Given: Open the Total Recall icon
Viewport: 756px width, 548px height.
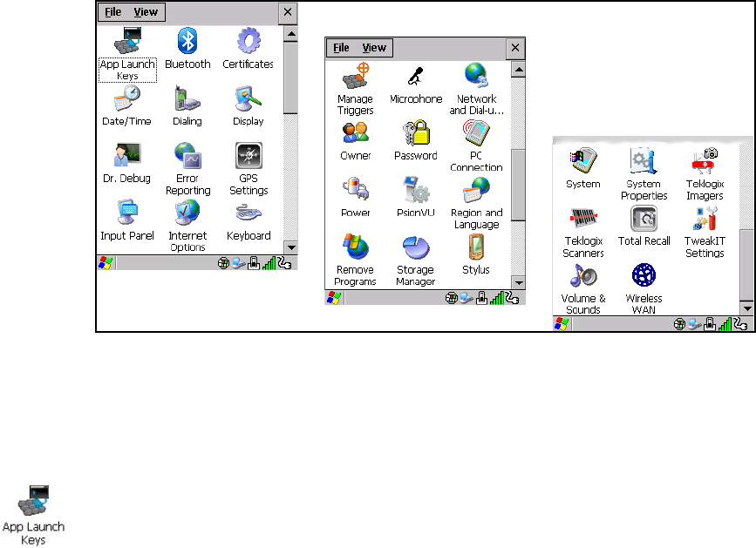Looking at the screenshot, I should 644,227.
